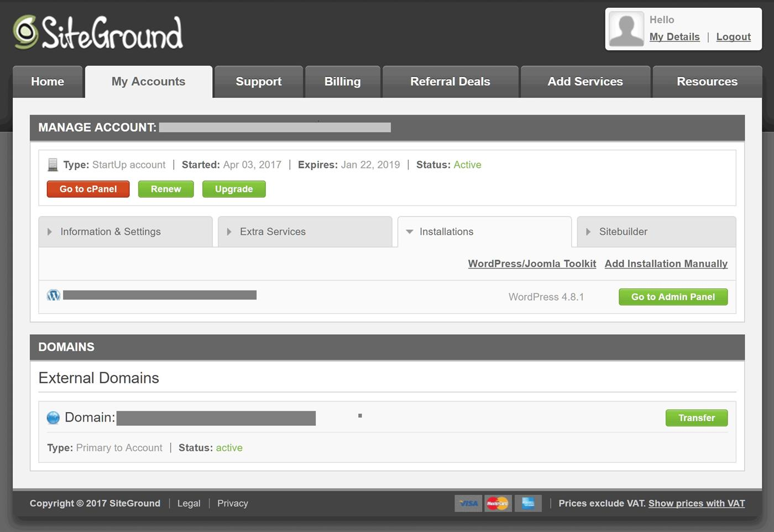Screen dimensions: 774x532
Task: Click Go to Admin Panel button
Action: pos(673,297)
